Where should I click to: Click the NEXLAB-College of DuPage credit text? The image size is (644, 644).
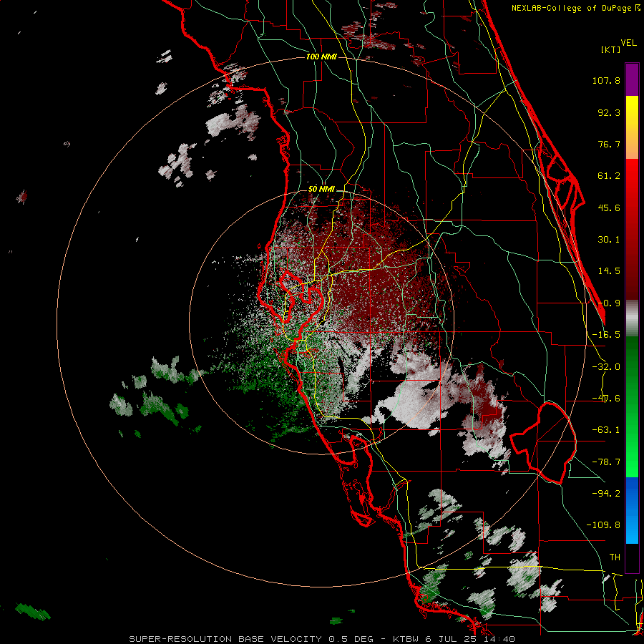point(575,8)
